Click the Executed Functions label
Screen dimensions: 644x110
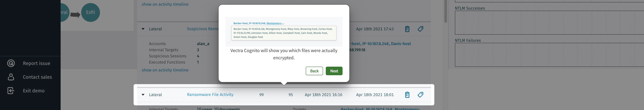[x=167, y=62]
